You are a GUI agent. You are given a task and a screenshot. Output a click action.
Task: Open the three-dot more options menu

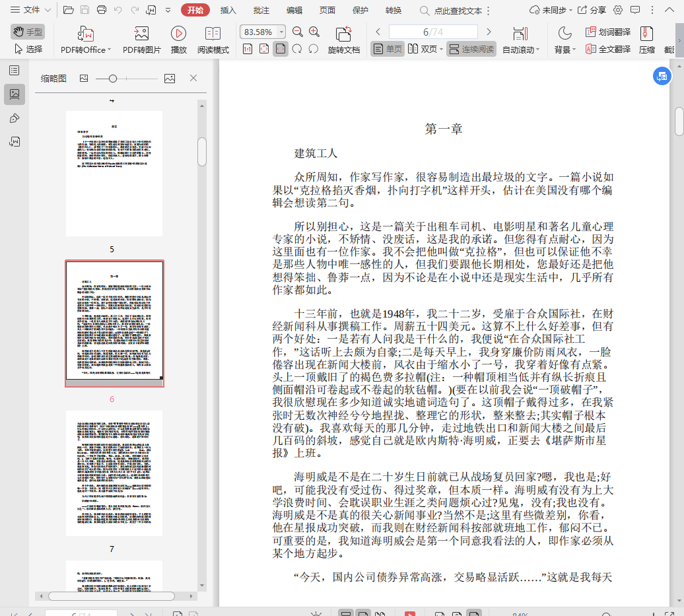(652, 10)
